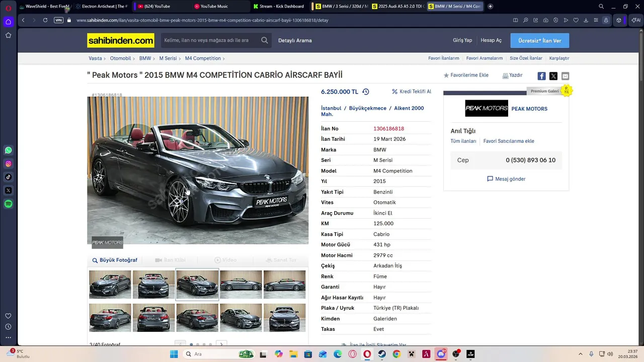Select the last thumbnail in bottom row
The height and width of the screenshot is (362, 644).
click(x=284, y=317)
